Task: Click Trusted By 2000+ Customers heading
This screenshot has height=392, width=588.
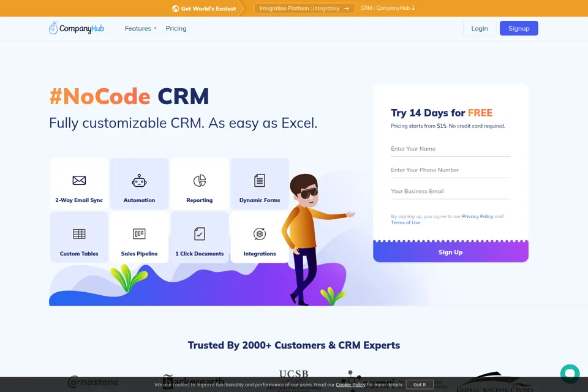Action: pyautogui.click(x=294, y=345)
